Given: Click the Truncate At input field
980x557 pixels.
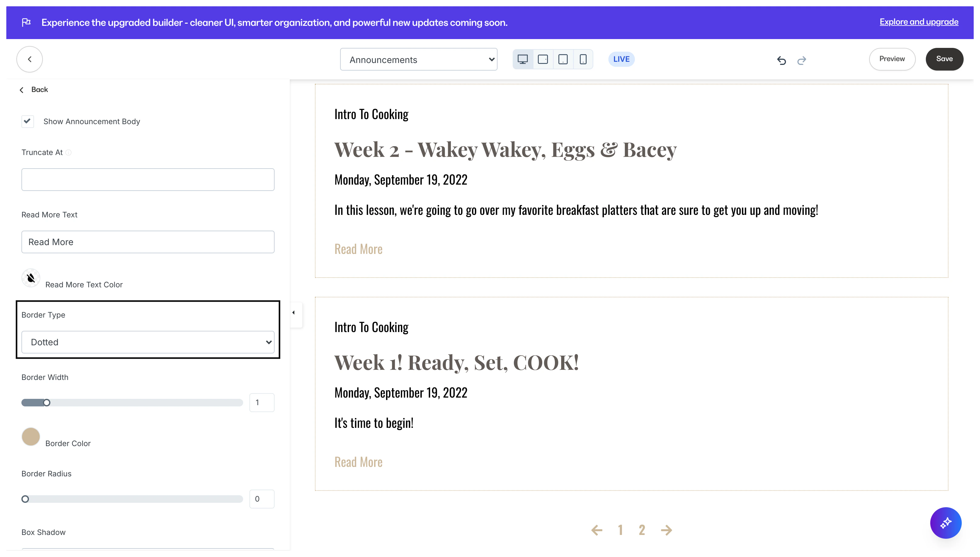Looking at the screenshot, I should 148,180.
